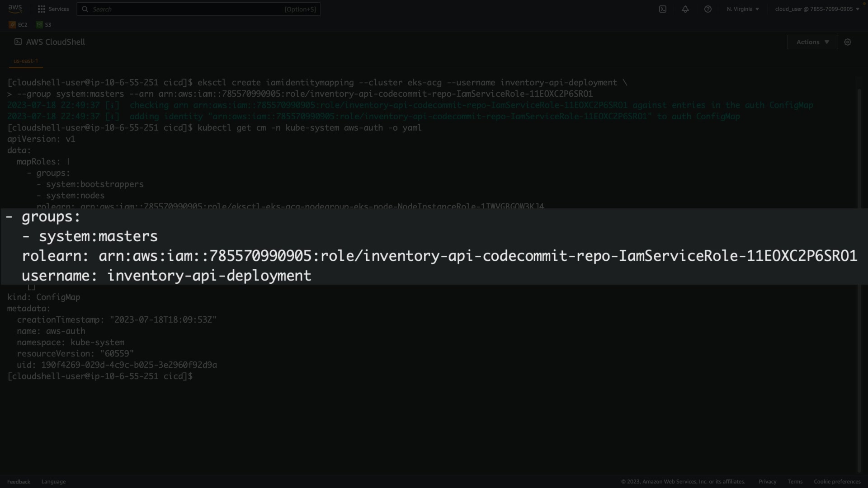
Task: Open CloudShell preferences gear icon
Action: pyautogui.click(x=847, y=42)
